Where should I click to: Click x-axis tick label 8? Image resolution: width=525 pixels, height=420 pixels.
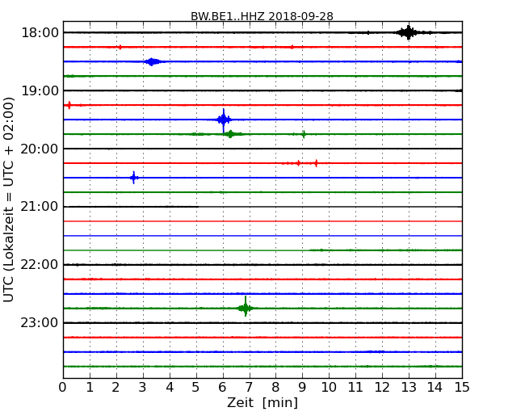pos(276,388)
